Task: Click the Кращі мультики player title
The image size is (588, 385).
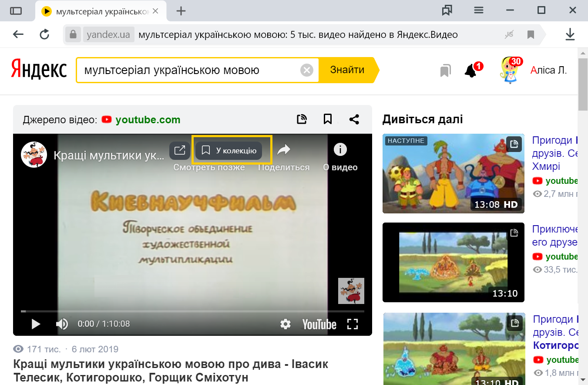Action: 109,155
